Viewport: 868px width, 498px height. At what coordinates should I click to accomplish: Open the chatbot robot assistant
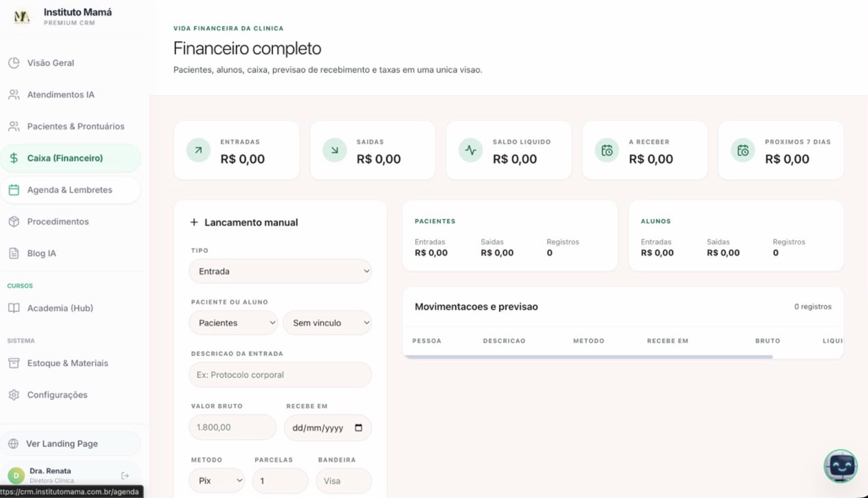coord(841,466)
